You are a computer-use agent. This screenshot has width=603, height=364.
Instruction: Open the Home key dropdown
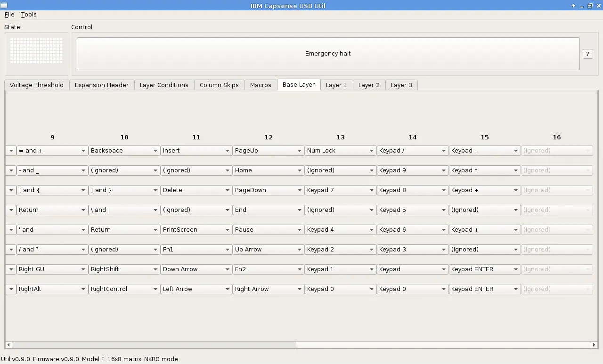[x=268, y=170]
